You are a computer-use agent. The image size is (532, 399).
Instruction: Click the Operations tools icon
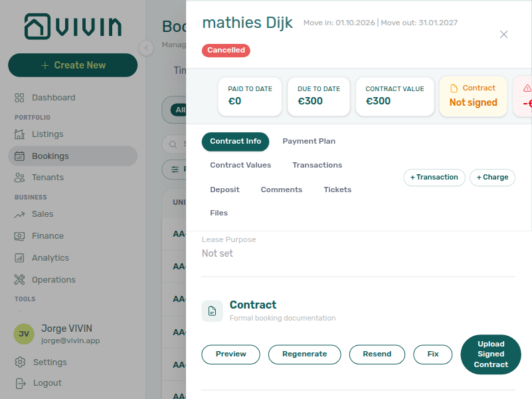pyautogui.click(x=19, y=280)
